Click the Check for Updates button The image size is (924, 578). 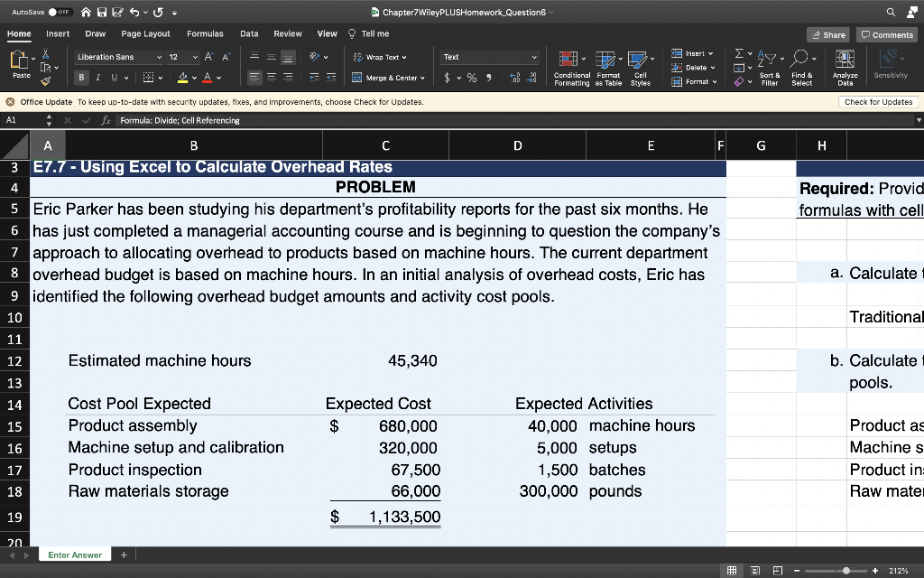(877, 104)
